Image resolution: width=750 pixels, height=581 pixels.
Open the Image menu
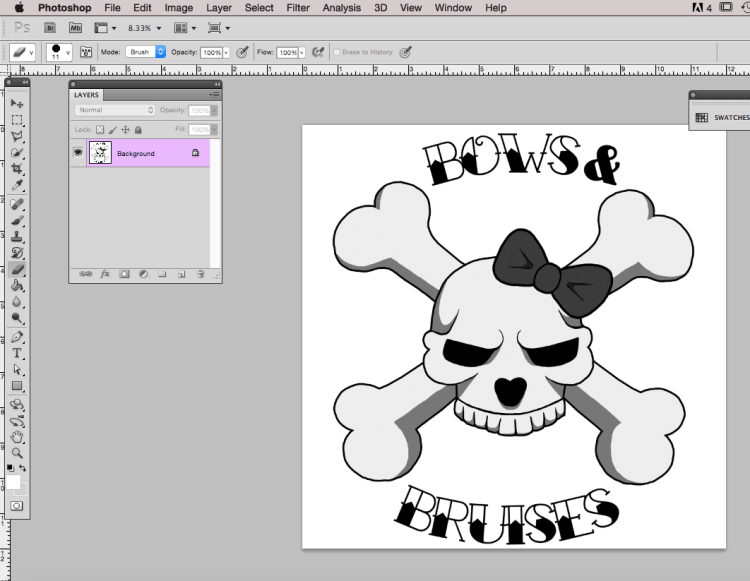[178, 8]
